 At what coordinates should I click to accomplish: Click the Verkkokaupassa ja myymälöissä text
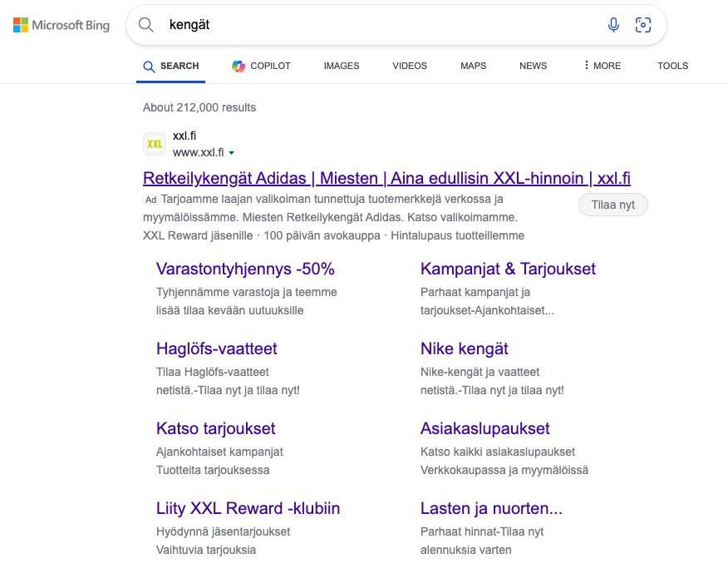504,470
